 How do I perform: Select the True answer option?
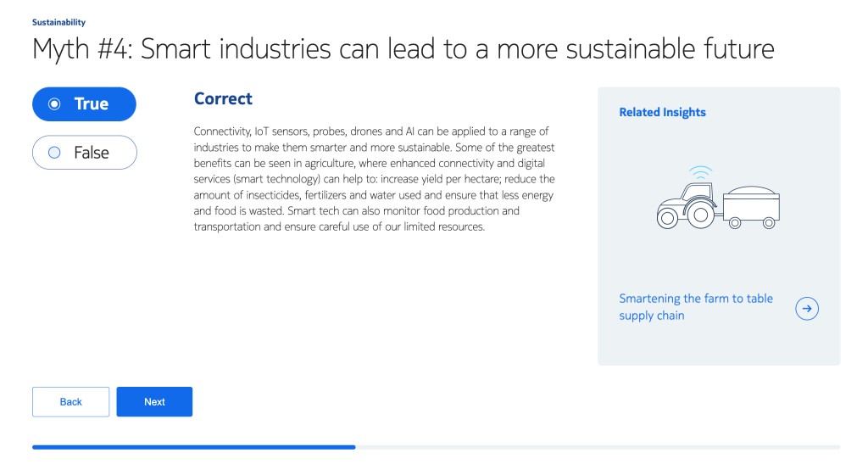[84, 104]
